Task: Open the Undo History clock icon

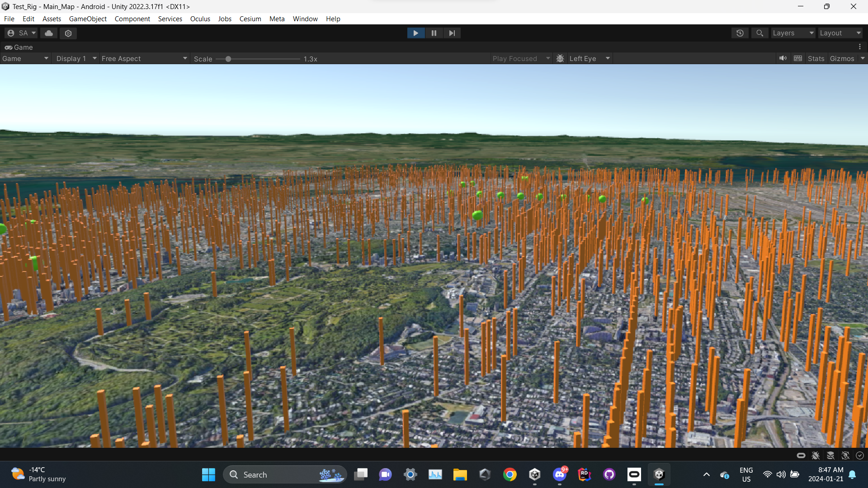Action: pyautogui.click(x=740, y=33)
